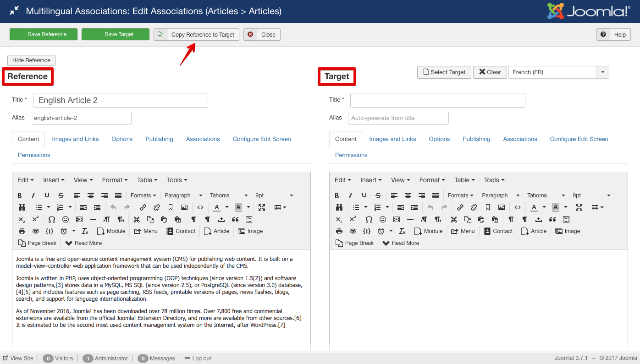
Task: Toggle preview eye icon in Reference editor
Action: (x=36, y=231)
